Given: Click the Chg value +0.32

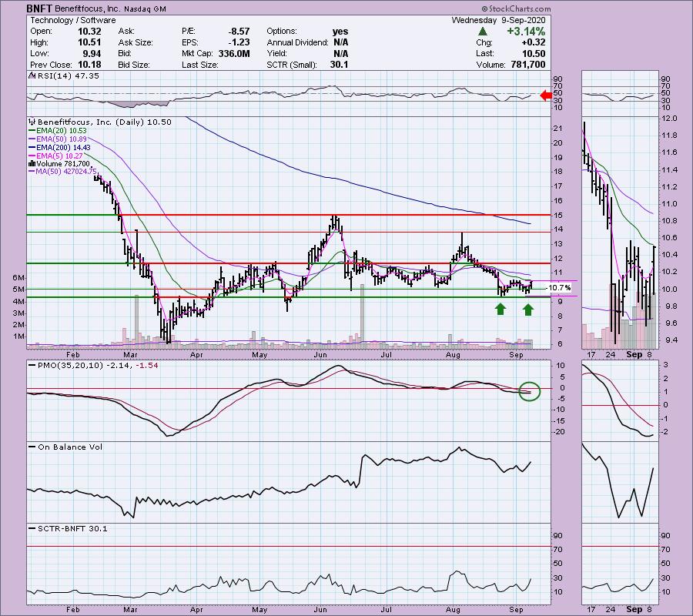Looking at the screenshot, I should pyautogui.click(x=533, y=42).
